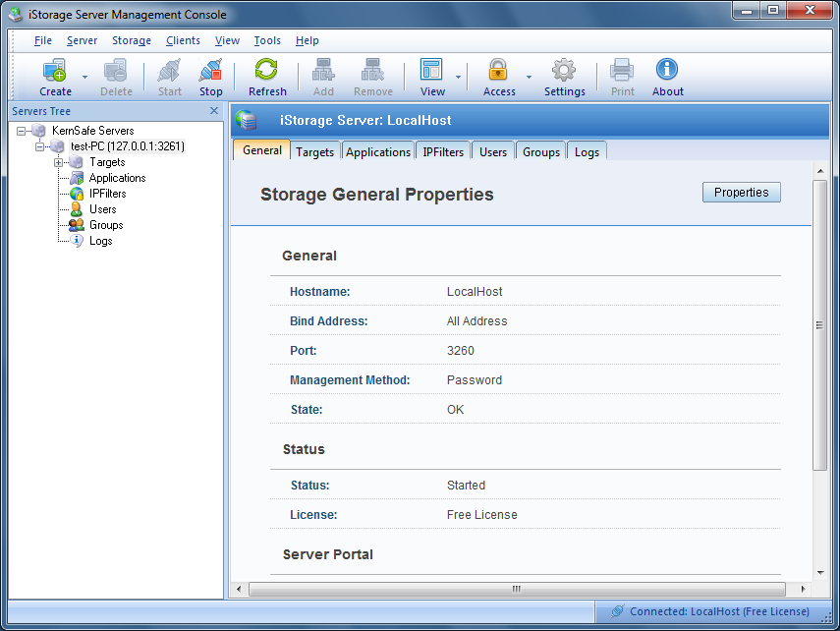
Task: Open the Storage menu
Action: 132,40
